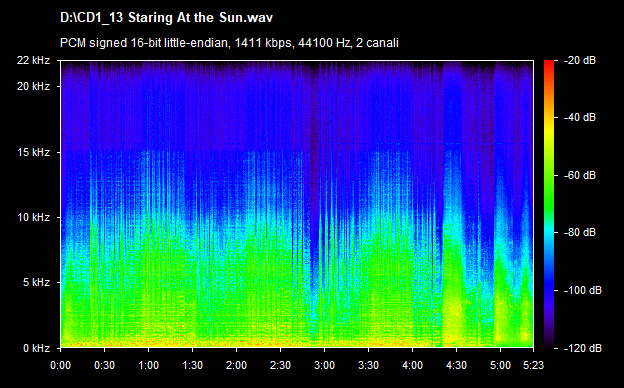The height and width of the screenshot is (388, 624).
Task: Click the 20 kHz frequency axis label
Action: (x=33, y=86)
